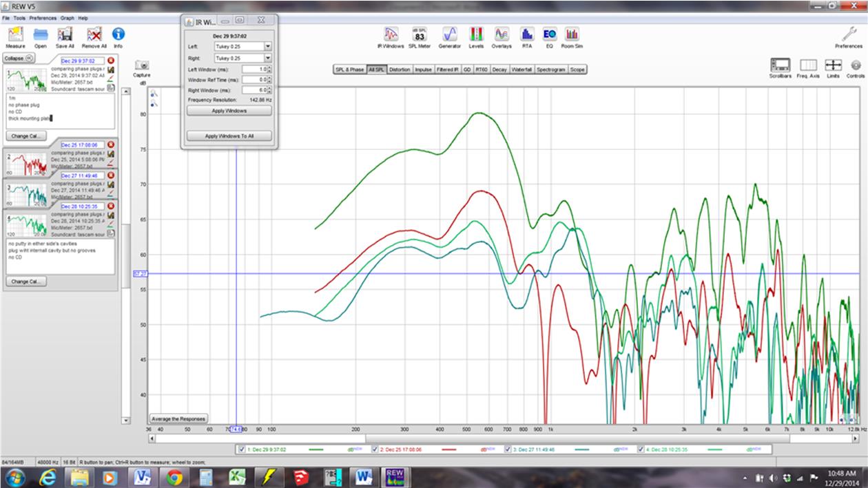868x488 pixels.
Task: Click Apply Windows To All button
Action: click(229, 136)
